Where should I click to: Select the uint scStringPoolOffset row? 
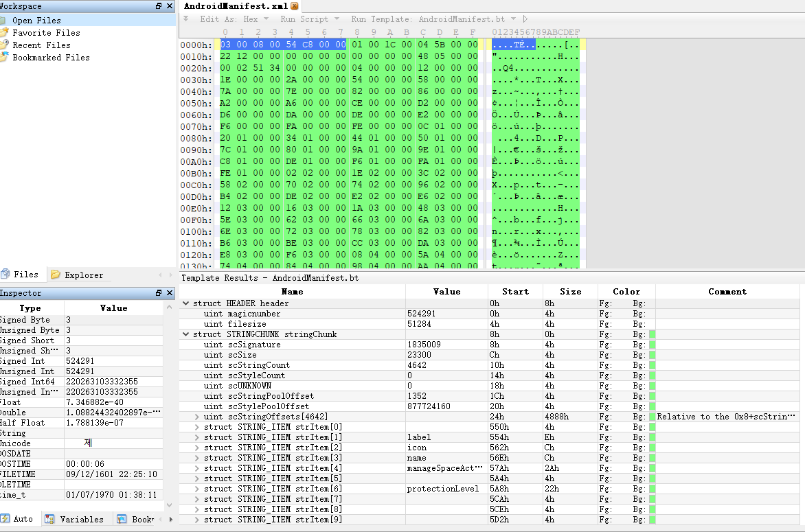tap(489, 396)
